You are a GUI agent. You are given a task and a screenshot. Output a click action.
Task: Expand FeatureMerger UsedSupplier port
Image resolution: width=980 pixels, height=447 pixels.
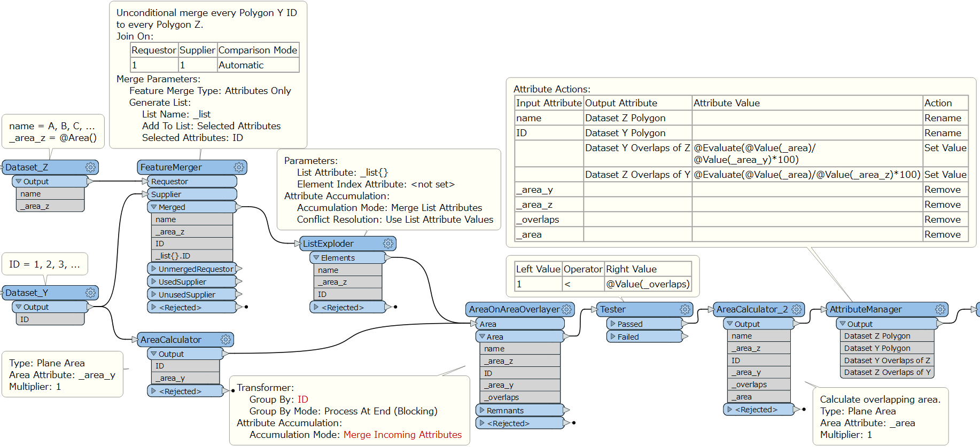tap(154, 281)
